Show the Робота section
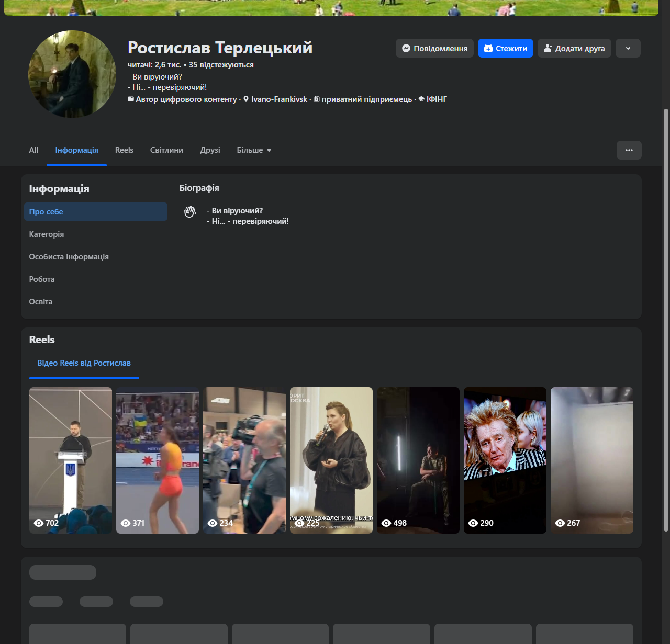 pyautogui.click(x=96, y=279)
